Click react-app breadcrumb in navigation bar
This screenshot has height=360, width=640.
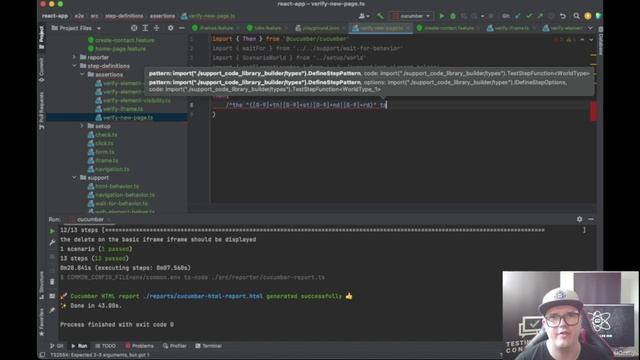coord(55,16)
